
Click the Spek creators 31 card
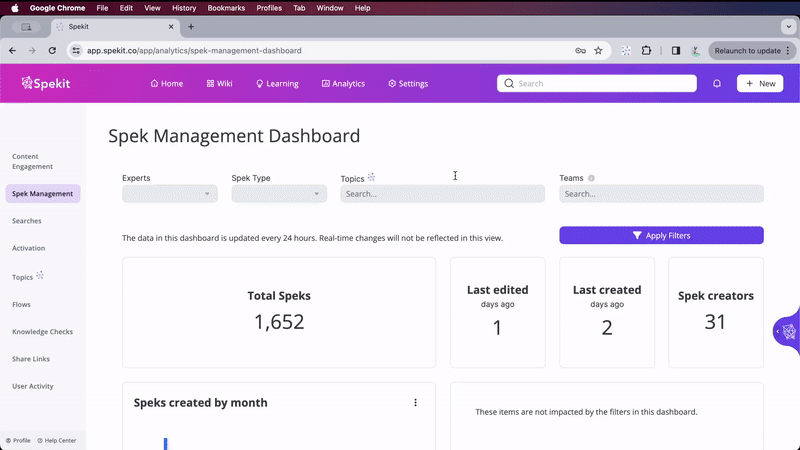[x=716, y=312]
